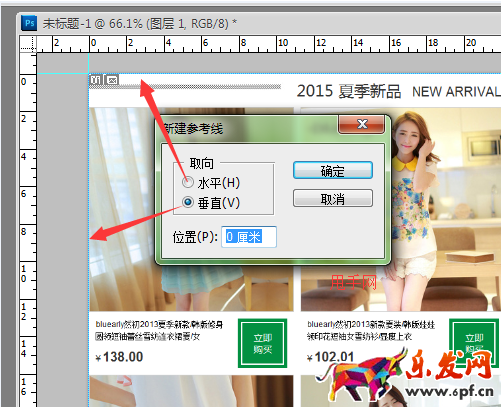This screenshot has width=504, height=412.
Task: Click the 确定 button
Action: coord(333,170)
